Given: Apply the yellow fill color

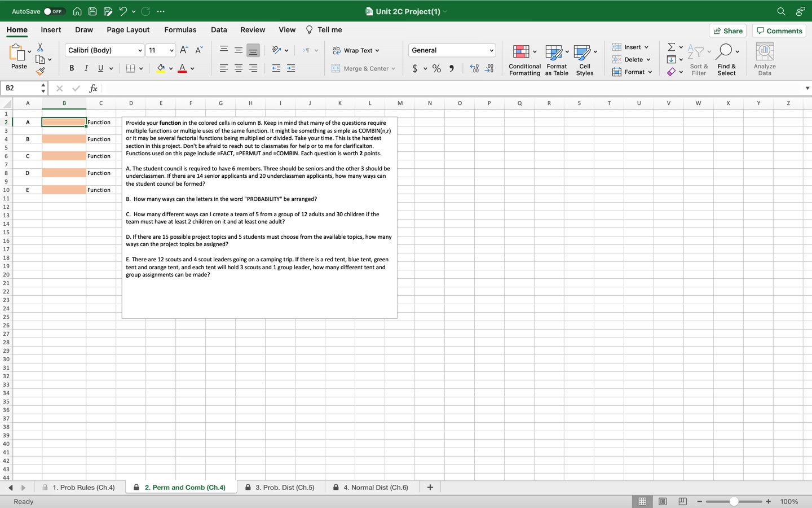Looking at the screenshot, I should point(161,68).
